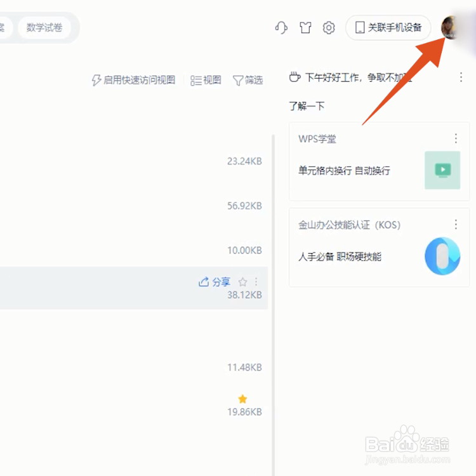The height and width of the screenshot is (476, 476).
Task: Click the file list vertical scrollbar
Action: click(x=273, y=305)
